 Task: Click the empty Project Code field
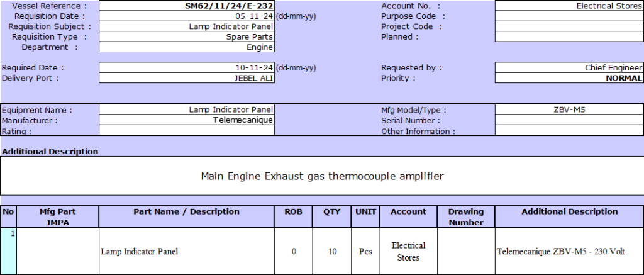(x=569, y=26)
